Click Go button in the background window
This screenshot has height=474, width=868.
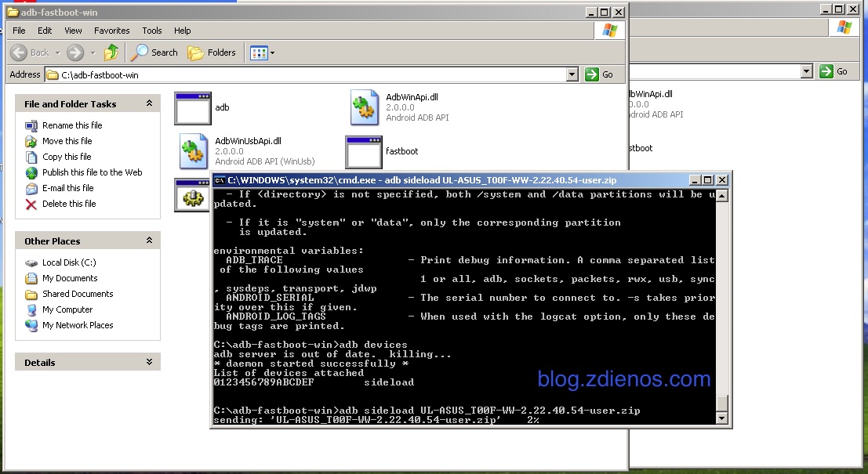pyautogui.click(x=834, y=71)
